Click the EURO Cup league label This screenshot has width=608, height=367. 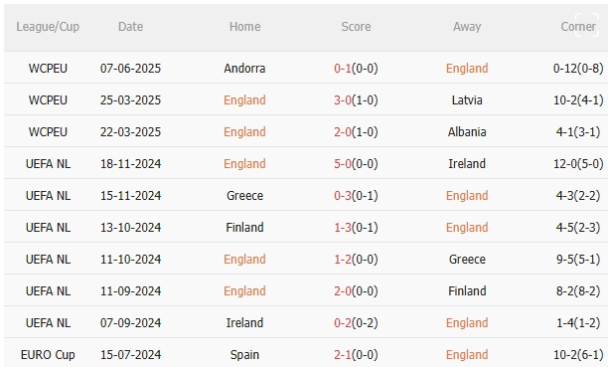[x=48, y=355]
